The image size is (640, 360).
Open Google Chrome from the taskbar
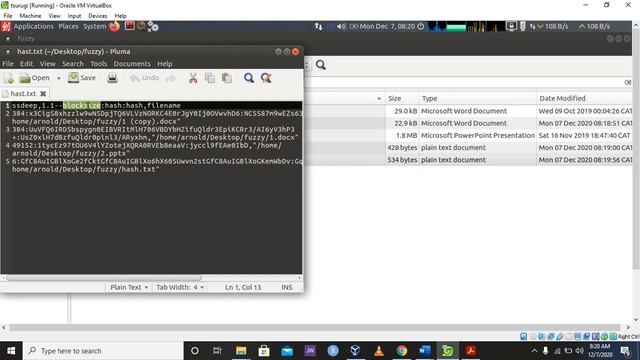[x=402, y=351]
